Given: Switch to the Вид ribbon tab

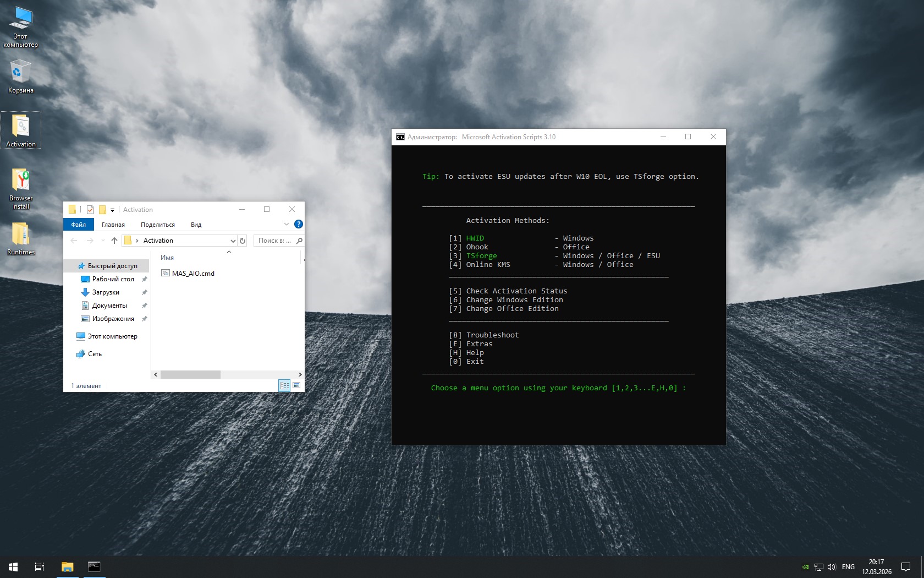Looking at the screenshot, I should pos(196,225).
